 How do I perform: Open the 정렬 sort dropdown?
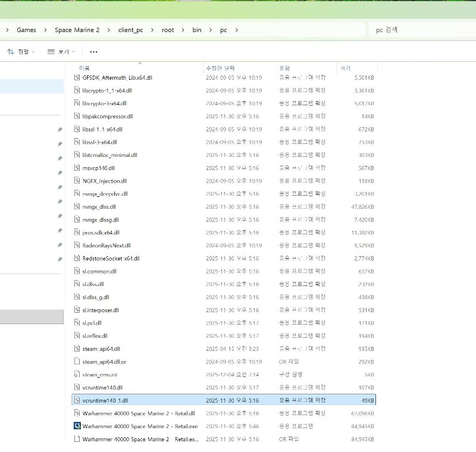pos(21,52)
